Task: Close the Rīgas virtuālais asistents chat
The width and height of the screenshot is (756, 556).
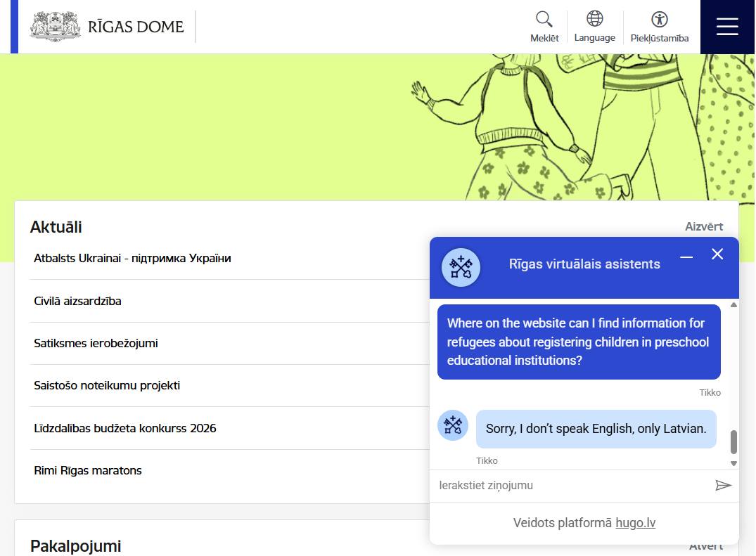Action: tap(717, 254)
